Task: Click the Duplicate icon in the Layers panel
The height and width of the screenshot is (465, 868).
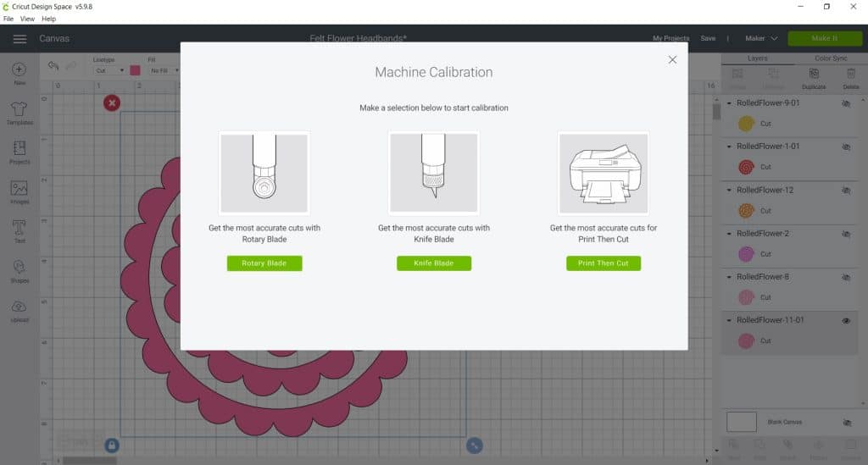Action: point(814,74)
